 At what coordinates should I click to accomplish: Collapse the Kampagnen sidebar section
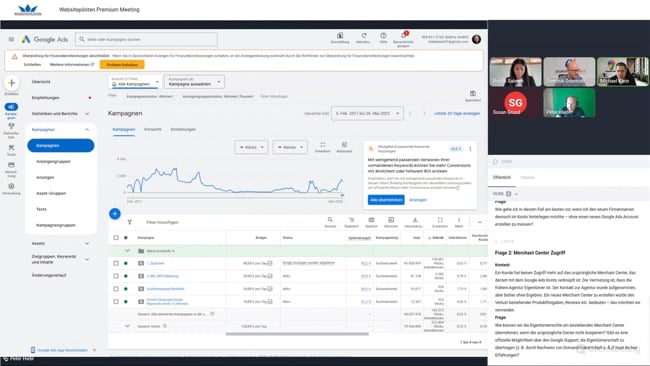point(87,130)
